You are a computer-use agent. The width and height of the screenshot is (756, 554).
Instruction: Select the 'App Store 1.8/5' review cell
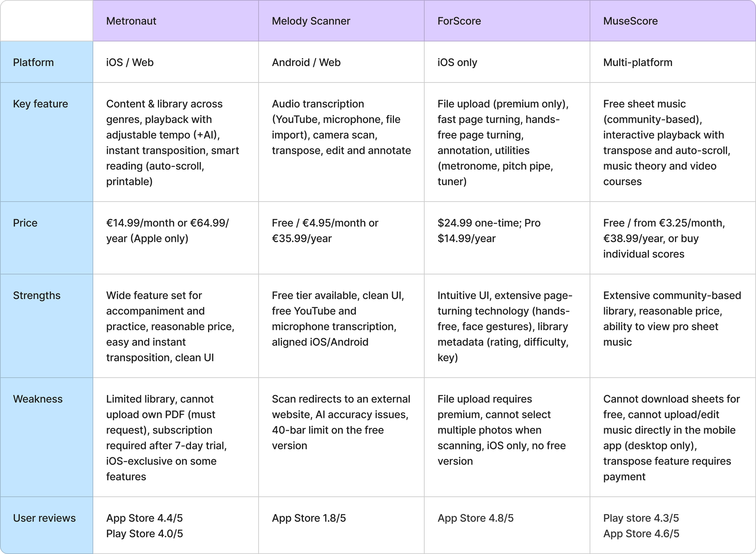click(341, 525)
